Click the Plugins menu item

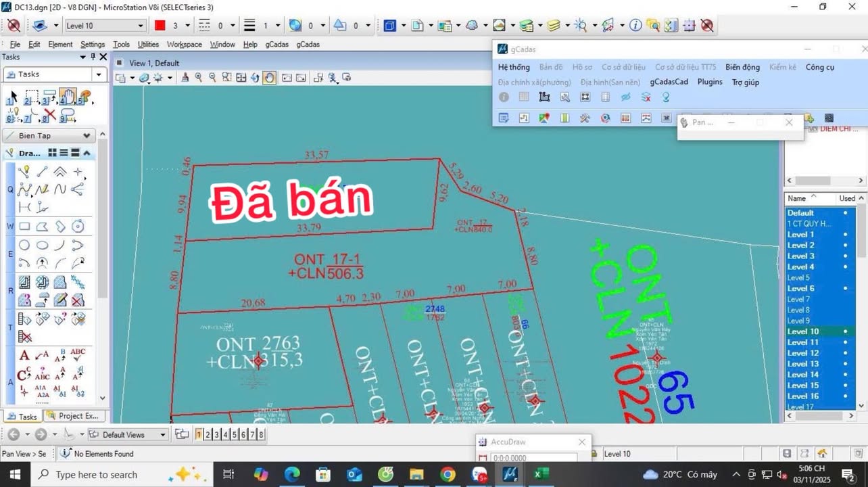tap(710, 82)
